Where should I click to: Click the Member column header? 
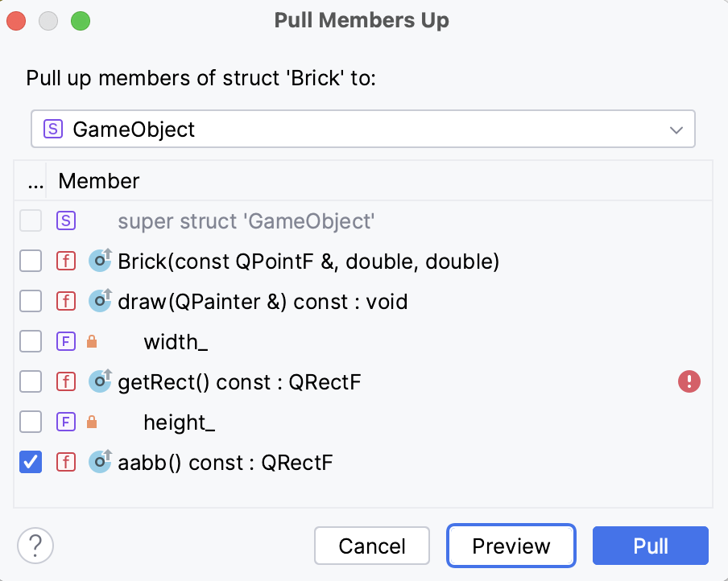99,181
